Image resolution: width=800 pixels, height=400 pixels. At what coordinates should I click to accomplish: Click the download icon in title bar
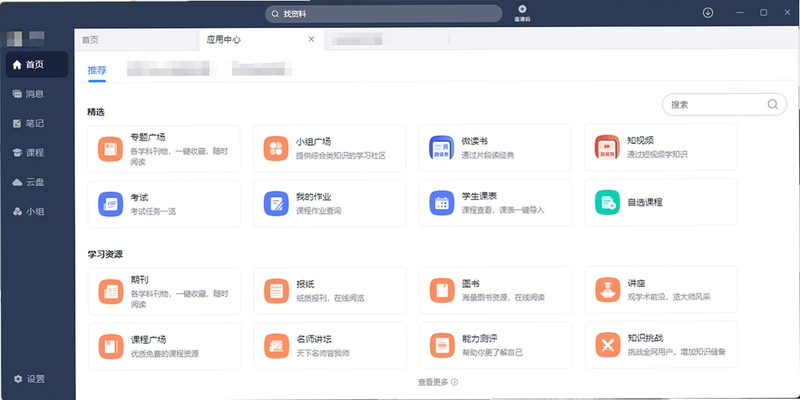coord(708,13)
